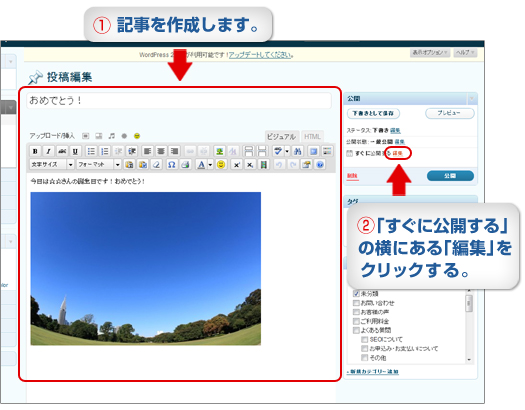
Task: Check the SEOについて subcategory
Action: coord(364,339)
